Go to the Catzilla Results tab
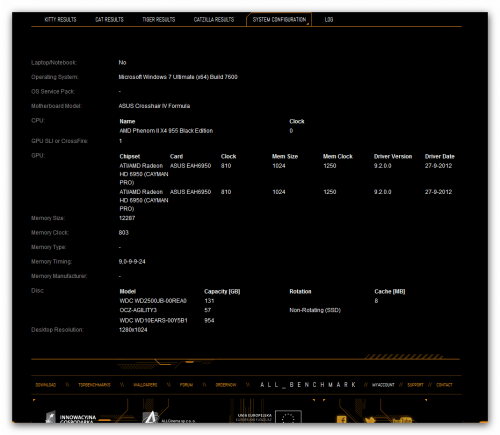500x435 pixels. tap(214, 19)
